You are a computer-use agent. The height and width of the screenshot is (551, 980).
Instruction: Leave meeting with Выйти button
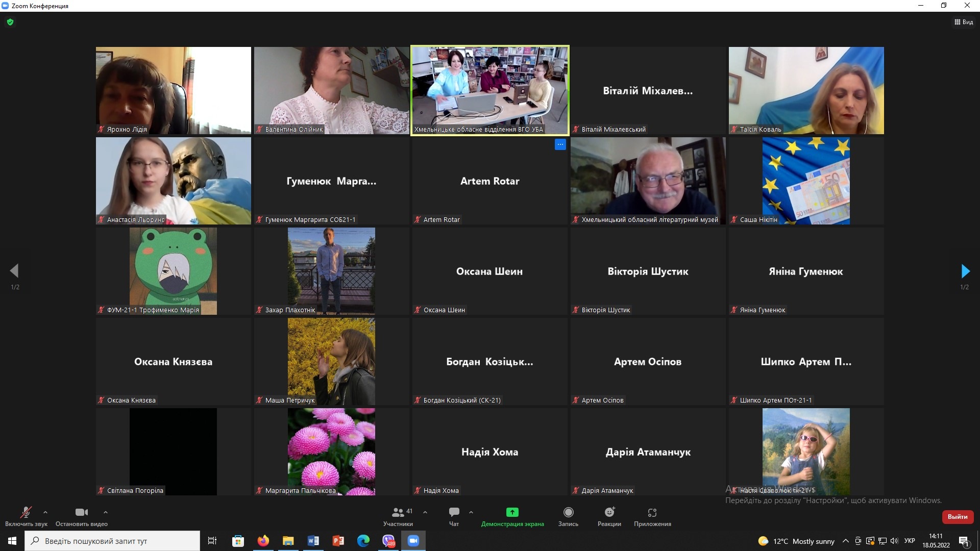[x=958, y=517]
